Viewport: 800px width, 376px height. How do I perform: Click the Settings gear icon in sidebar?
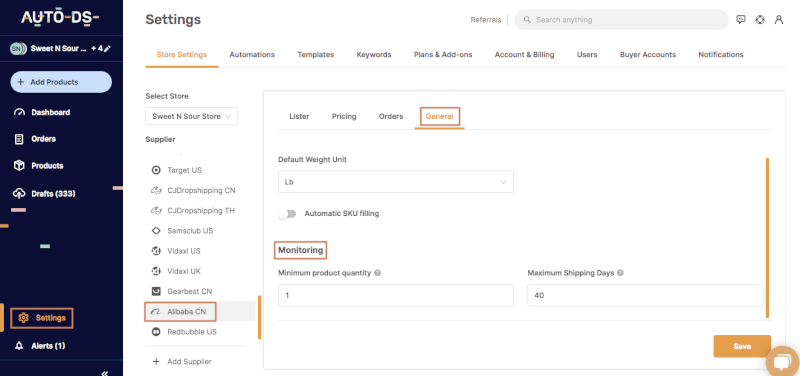pos(23,318)
